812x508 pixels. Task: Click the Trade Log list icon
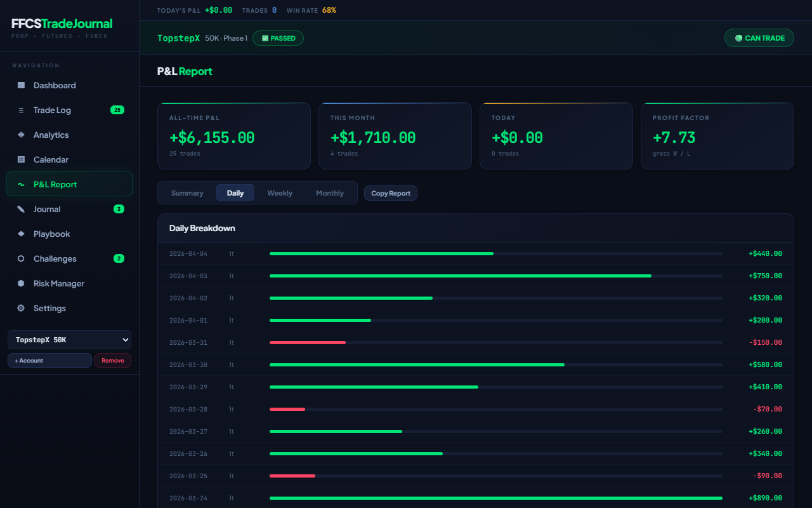21,110
